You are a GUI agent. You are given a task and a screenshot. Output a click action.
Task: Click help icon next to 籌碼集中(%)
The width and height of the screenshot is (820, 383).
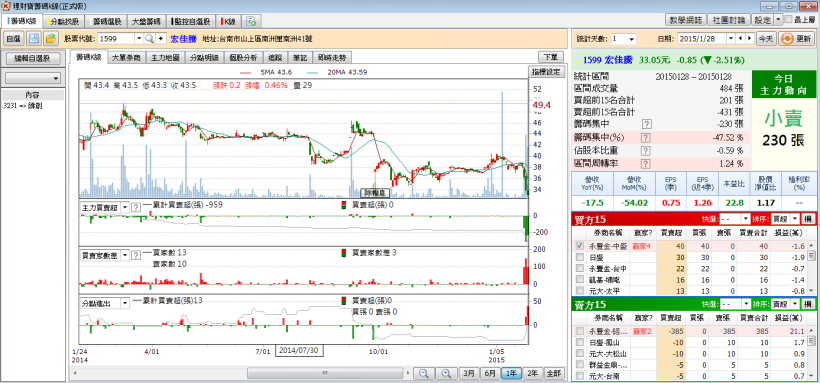click(646, 137)
